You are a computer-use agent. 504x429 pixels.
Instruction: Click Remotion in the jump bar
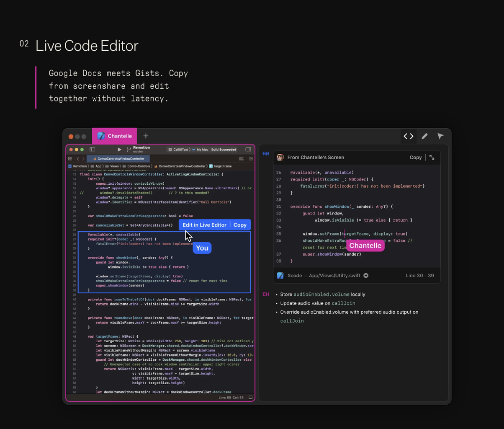(77, 166)
